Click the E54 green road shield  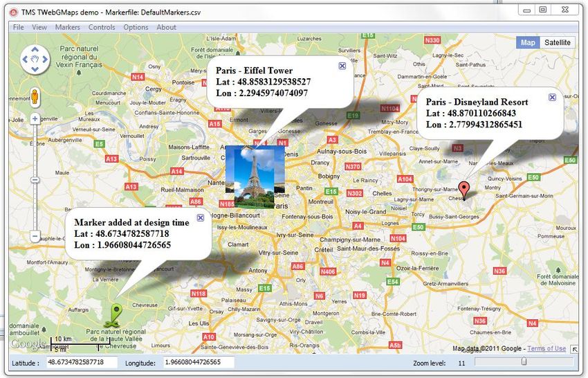[x=393, y=282]
